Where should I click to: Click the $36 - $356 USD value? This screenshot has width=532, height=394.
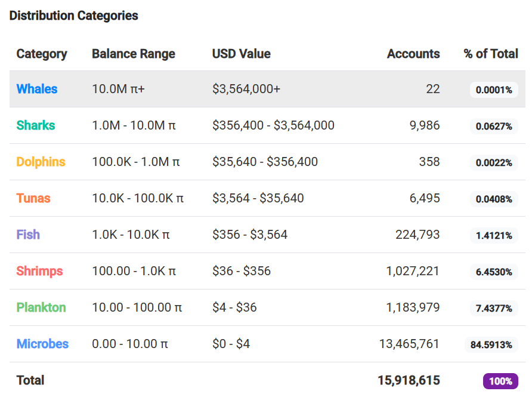(x=242, y=271)
